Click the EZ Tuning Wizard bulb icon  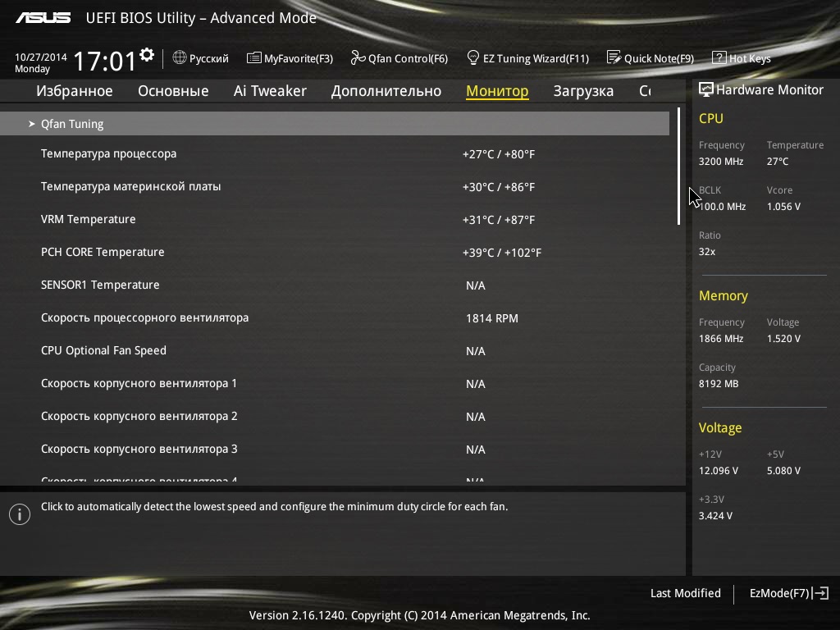473,57
